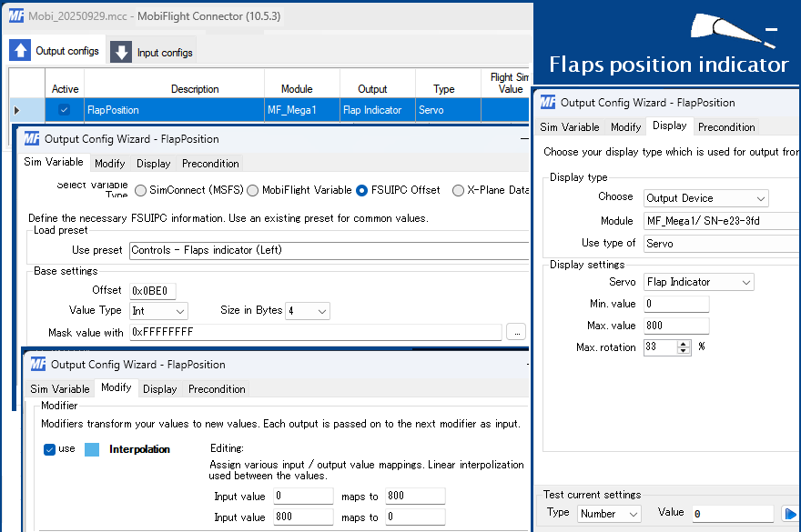Screen dimensions: 801x532
Task: Open the Sim Variable tab in right wizard
Action: pyautogui.click(x=569, y=127)
